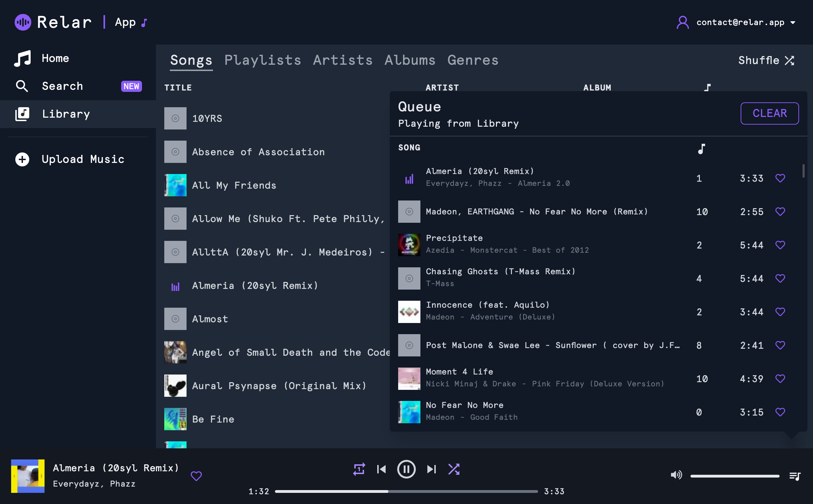Click the NEW badge next to Search
Viewport: 813px width, 504px height.
click(x=131, y=86)
